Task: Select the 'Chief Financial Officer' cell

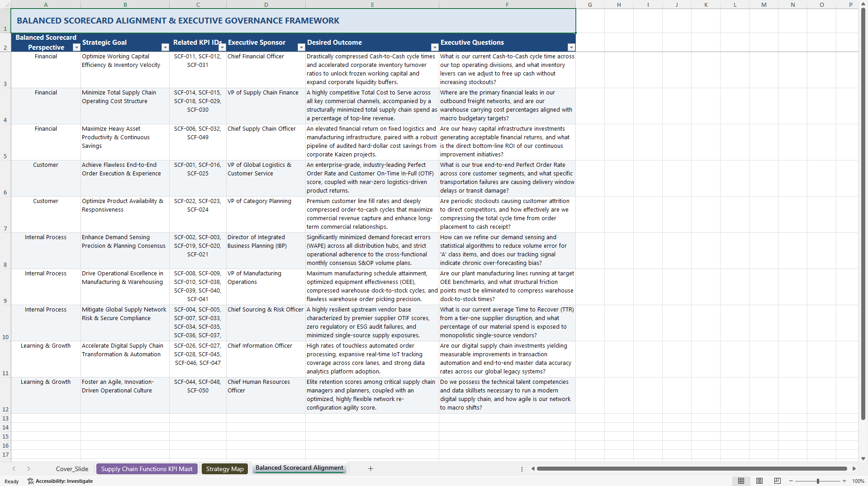Action: [266, 70]
